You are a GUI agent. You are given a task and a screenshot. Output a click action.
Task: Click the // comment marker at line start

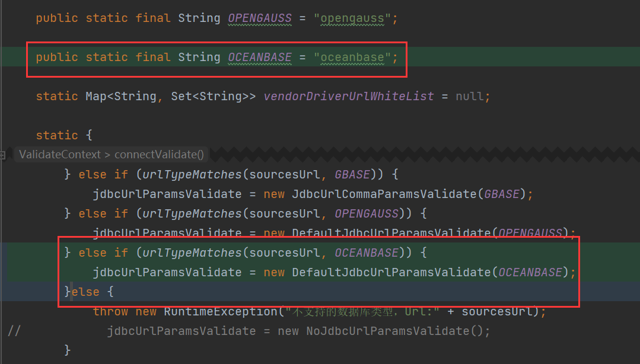pos(14,331)
